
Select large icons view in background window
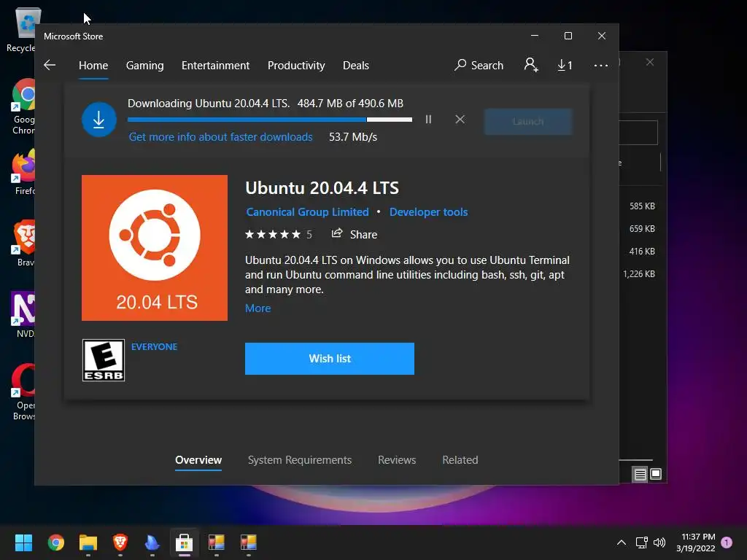point(656,474)
